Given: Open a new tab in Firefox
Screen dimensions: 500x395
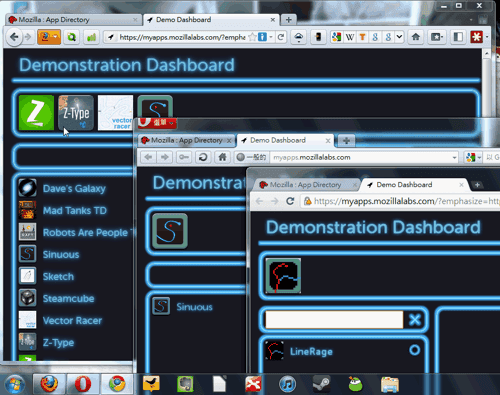Looking at the screenshot, I should pos(289,20).
